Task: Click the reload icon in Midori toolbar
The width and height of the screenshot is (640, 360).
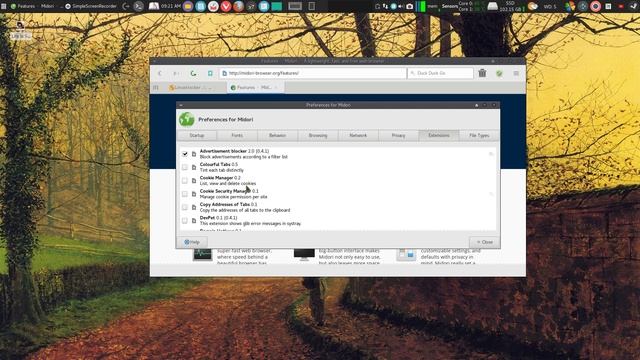Action: click(193, 73)
